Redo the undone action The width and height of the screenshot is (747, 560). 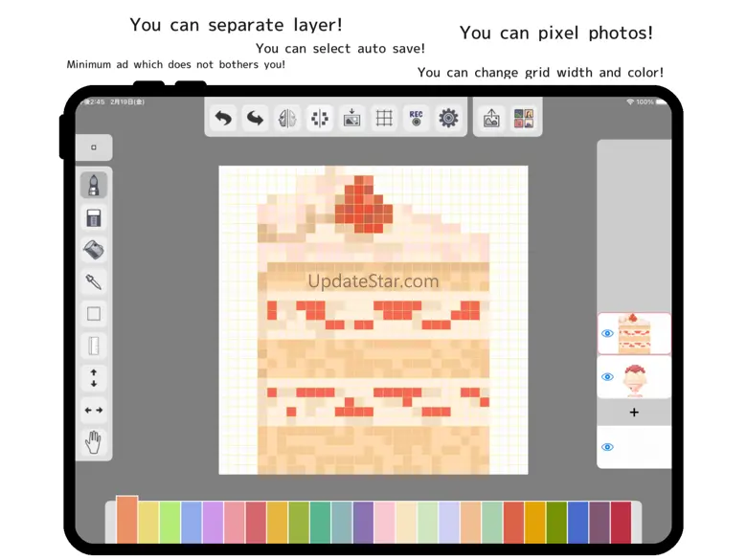pyautogui.click(x=256, y=118)
